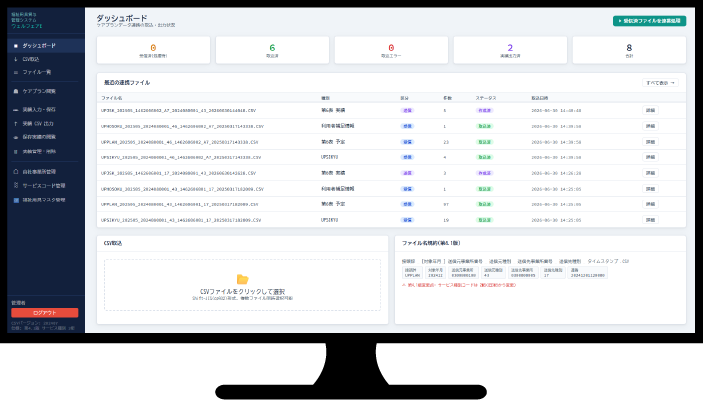
Task: Click the 8 合計 summary card
Action: 629,50
